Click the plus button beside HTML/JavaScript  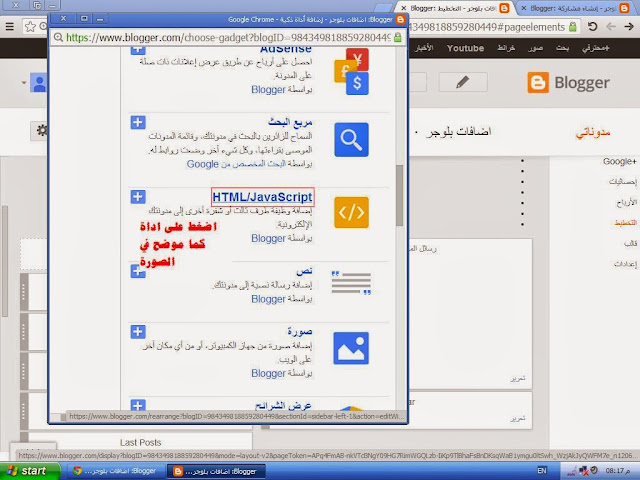click(138, 197)
